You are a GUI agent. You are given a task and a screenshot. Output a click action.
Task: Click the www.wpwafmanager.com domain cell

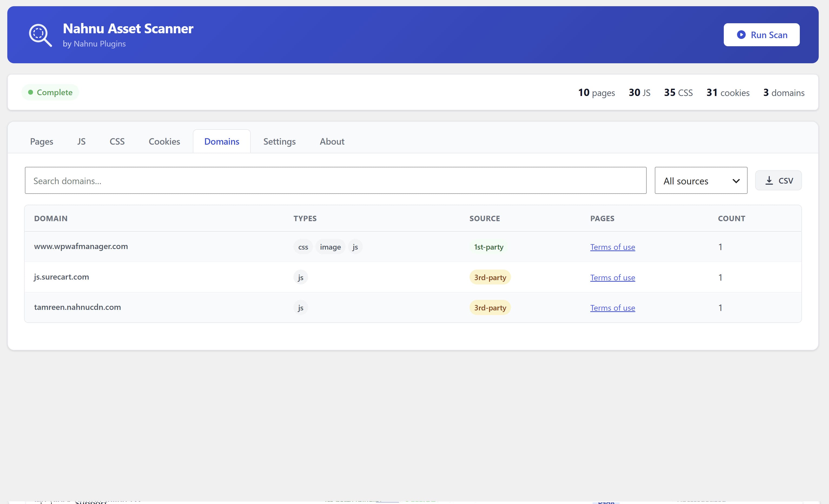(81, 246)
